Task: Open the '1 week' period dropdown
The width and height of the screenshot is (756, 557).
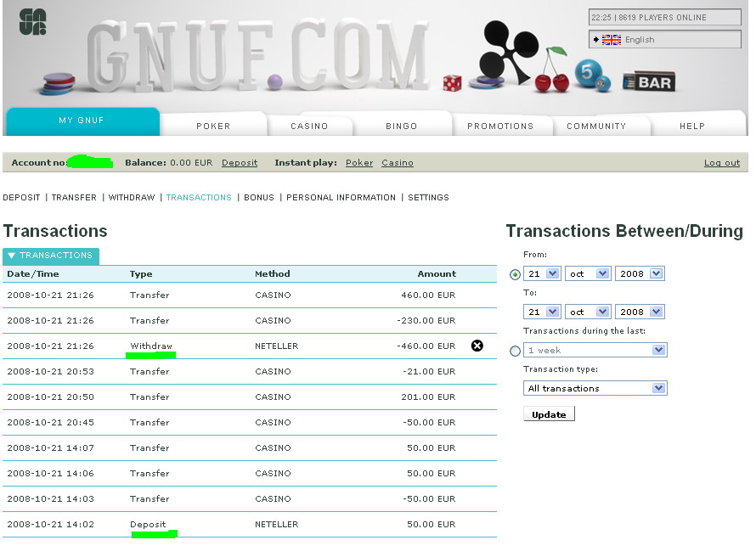Action: point(595,350)
